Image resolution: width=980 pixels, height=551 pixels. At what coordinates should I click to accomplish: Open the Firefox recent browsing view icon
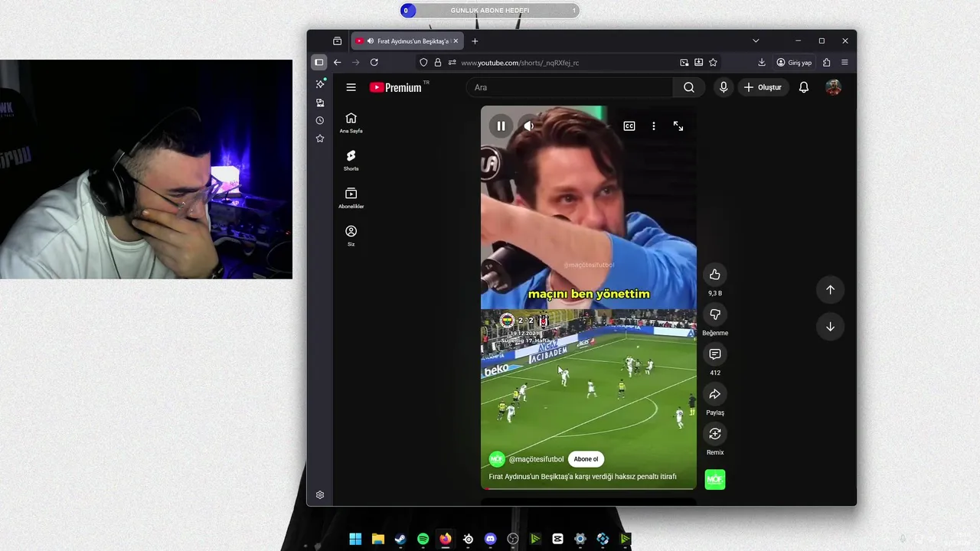click(x=337, y=41)
